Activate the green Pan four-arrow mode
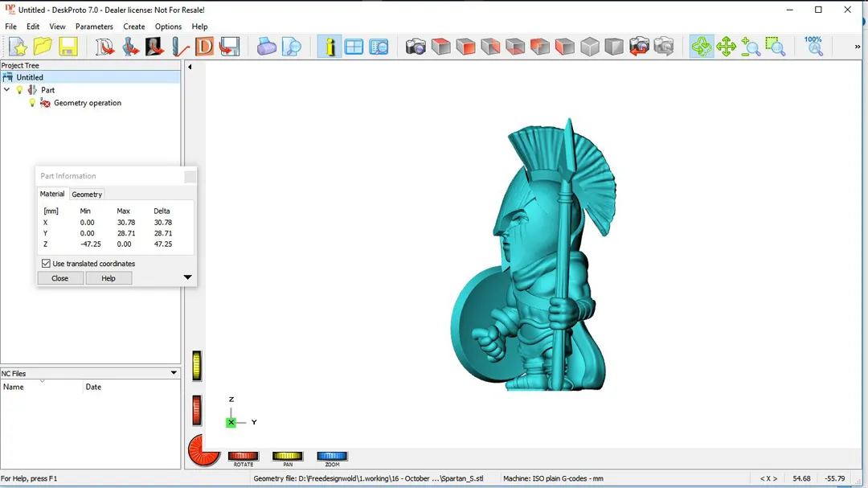 tap(727, 47)
